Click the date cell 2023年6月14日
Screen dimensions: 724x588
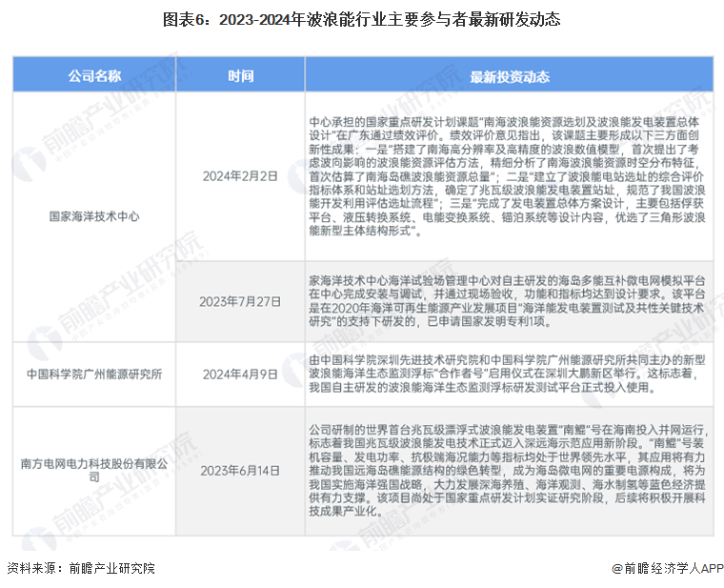click(x=240, y=471)
